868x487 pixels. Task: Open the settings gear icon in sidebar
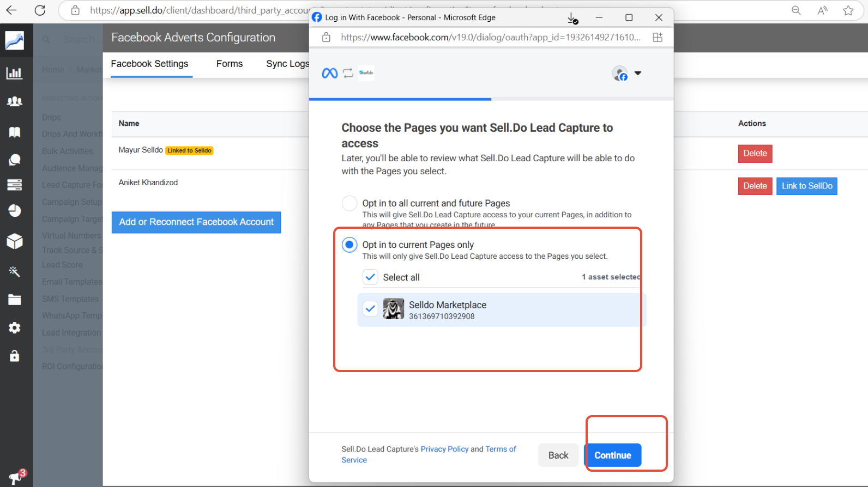[15, 327]
